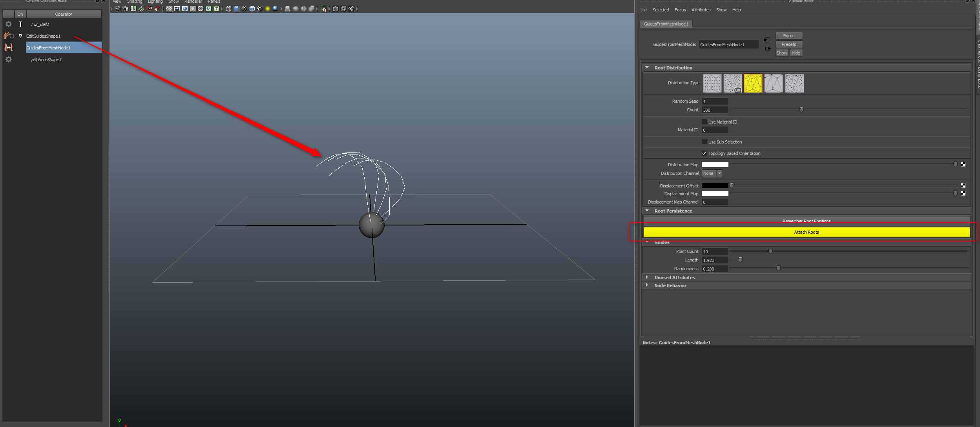This screenshot has height=427, width=980.
Task: Uncheck Topology Based Orientation
Action: pyautogui.click(x=704, y=153)
